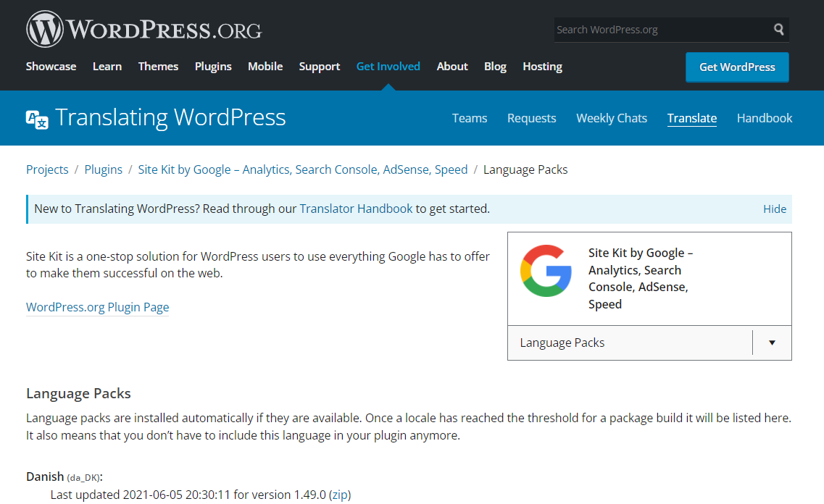The height and width of the screenshot is (504, 824).
Task: Click the search magnifier icon
Action: [779, 30]
